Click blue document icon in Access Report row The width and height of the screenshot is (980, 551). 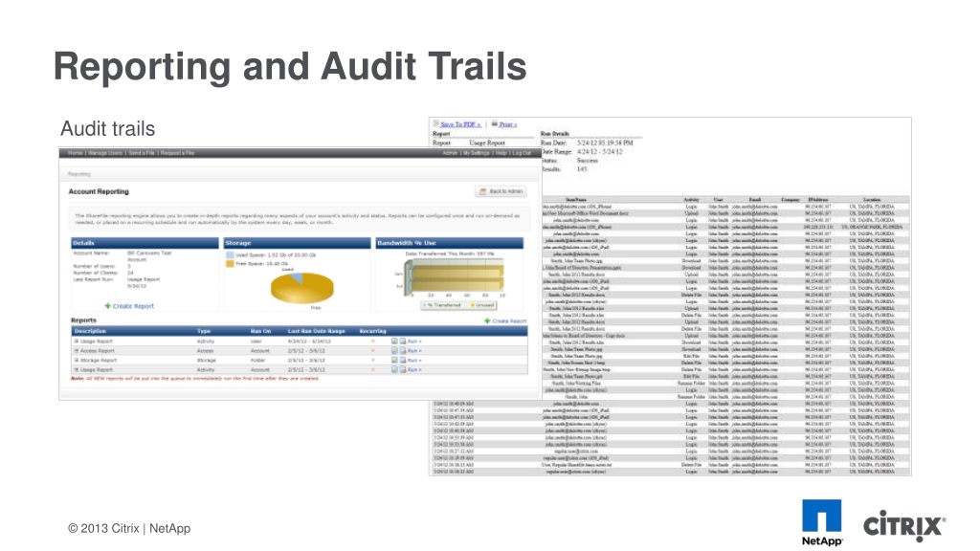point(403,350)
